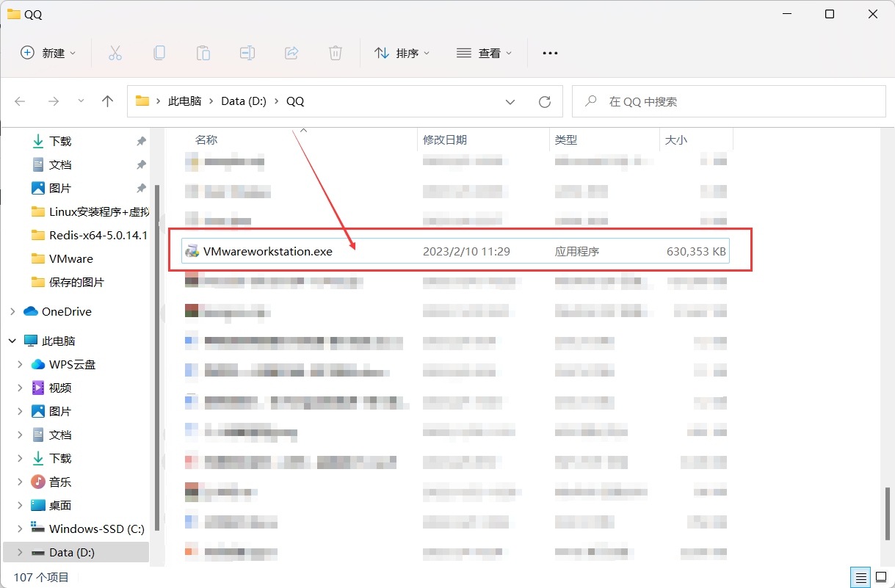Click the Refresh icon in the address bar

(x=544, y=101)
